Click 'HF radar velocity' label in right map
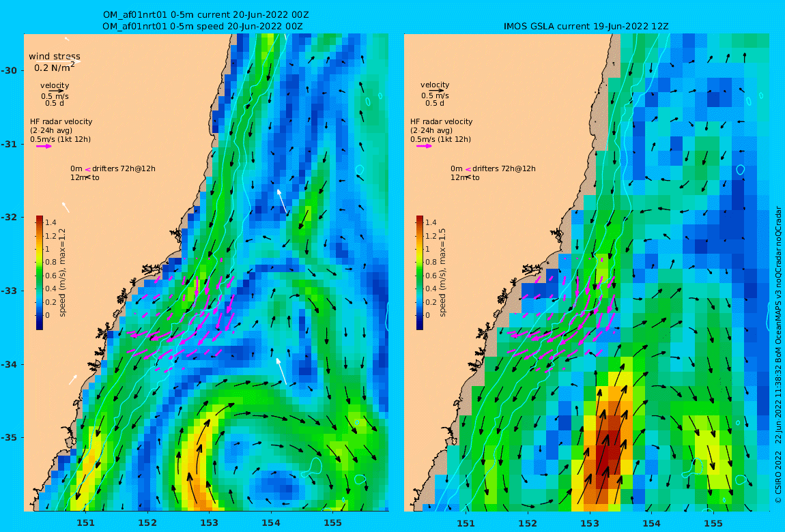The height and width of the screenshot is (532, 785). [441, 121]
